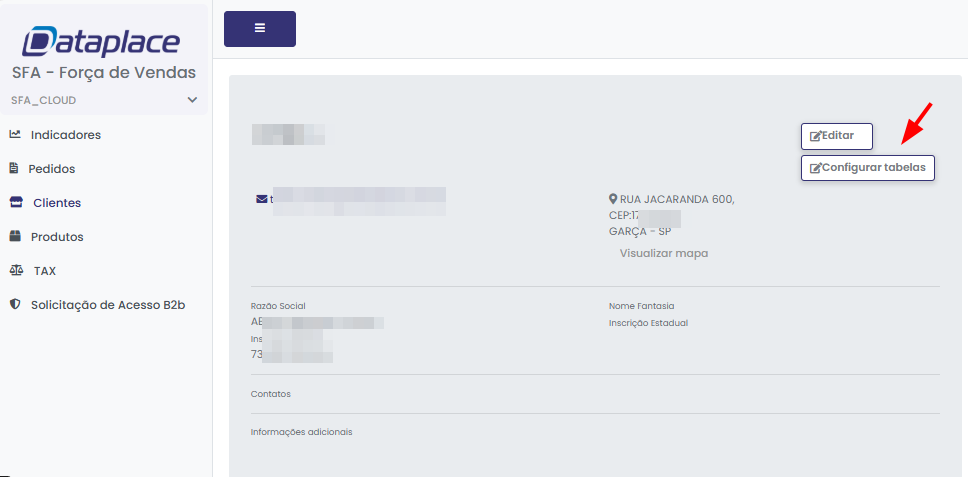Click the Clientes store icon

[15, 202]
